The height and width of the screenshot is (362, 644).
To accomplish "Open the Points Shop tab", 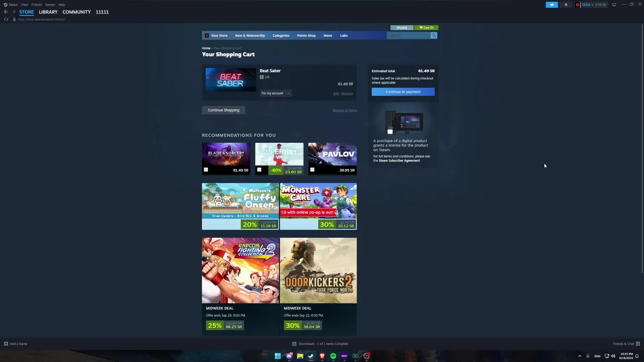I will tap(306, 35).
